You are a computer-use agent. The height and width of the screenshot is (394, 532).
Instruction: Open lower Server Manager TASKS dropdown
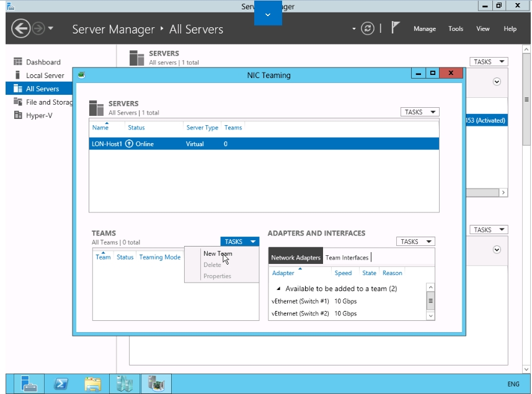[x=489, y=230]
